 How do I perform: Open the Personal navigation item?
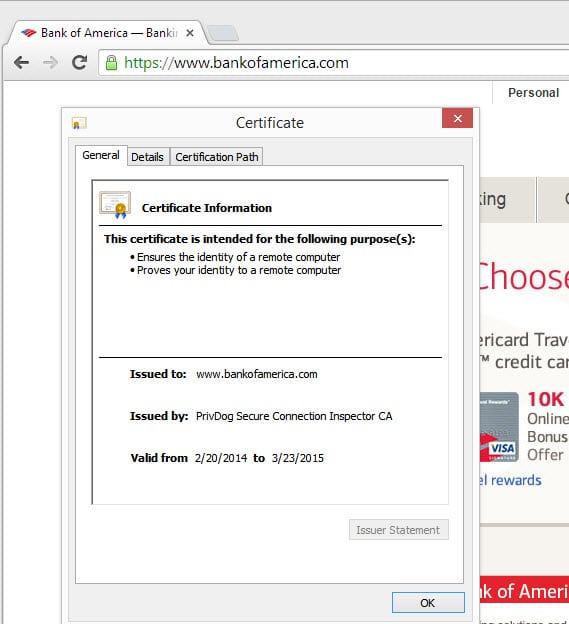(534, 93)
